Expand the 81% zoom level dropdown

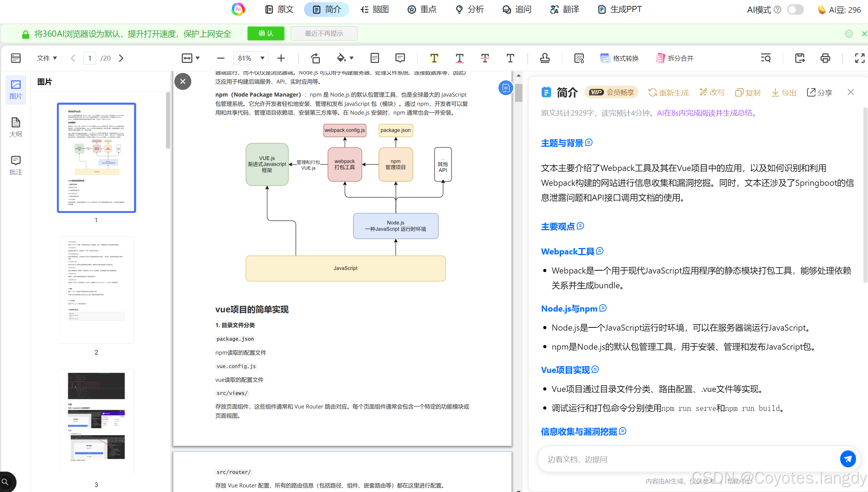262,58
